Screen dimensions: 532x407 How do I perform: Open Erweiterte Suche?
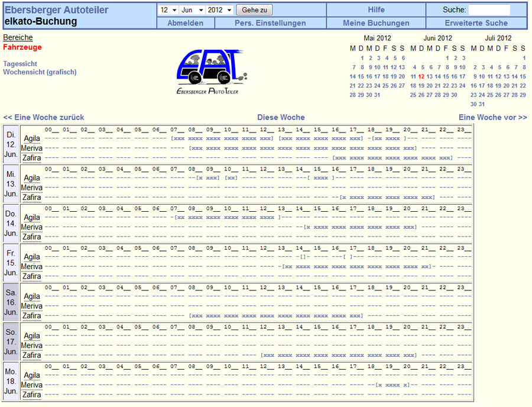click(476, 23)
